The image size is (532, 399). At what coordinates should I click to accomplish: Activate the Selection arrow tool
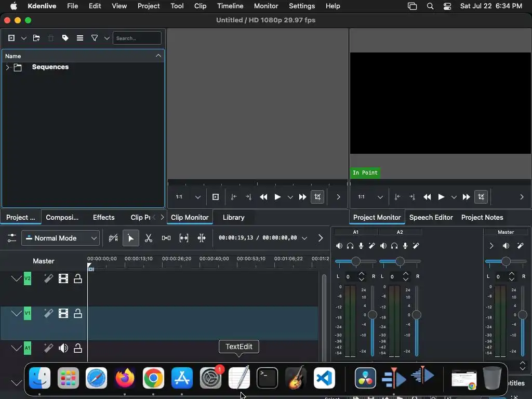click(130, 238)
